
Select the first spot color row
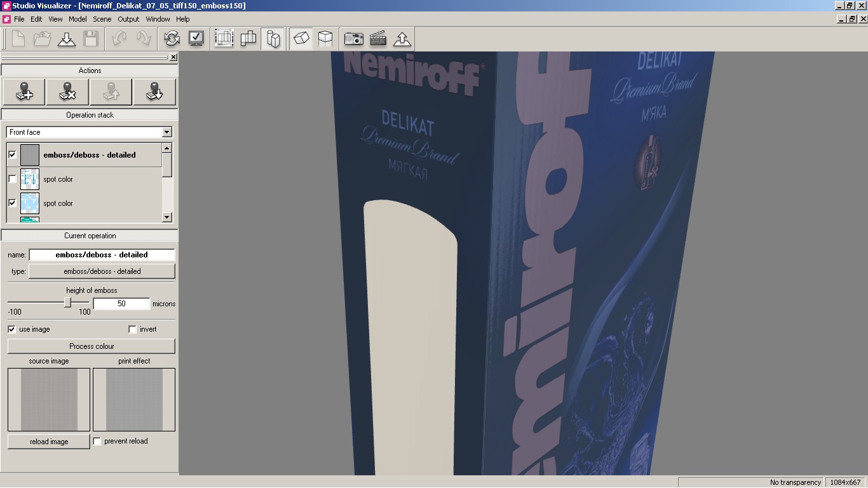[x=85, y=179]
